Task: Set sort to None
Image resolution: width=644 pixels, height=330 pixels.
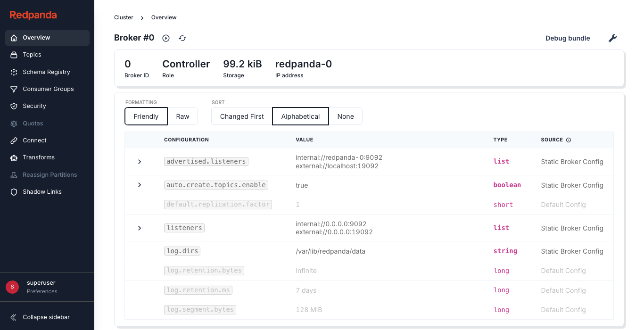Action: [x=345, y=116]
